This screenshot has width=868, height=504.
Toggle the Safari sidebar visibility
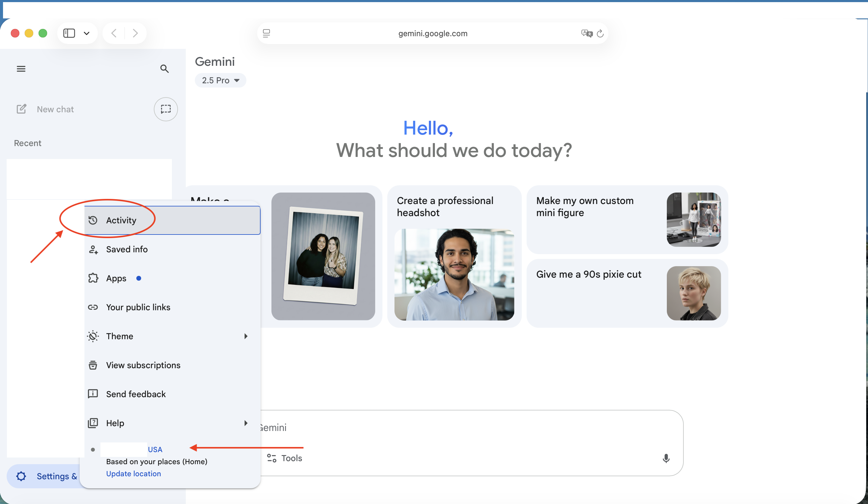(x=69, y=33)
